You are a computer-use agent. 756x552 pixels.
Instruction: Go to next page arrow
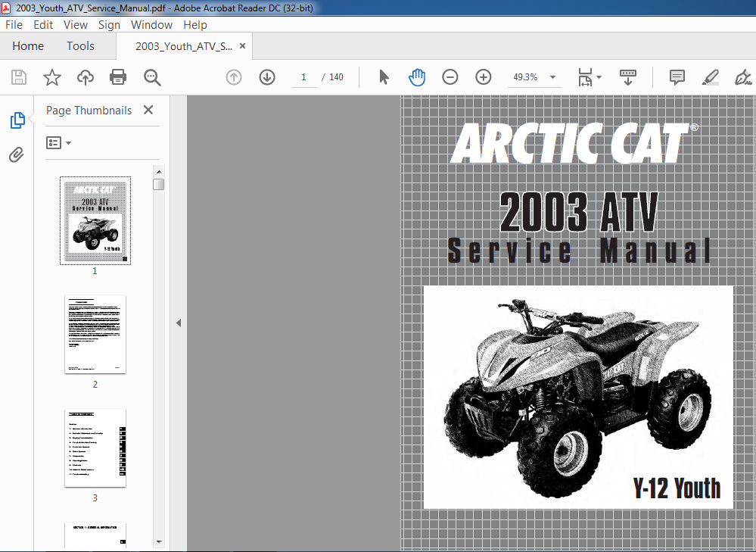point(267,77)
